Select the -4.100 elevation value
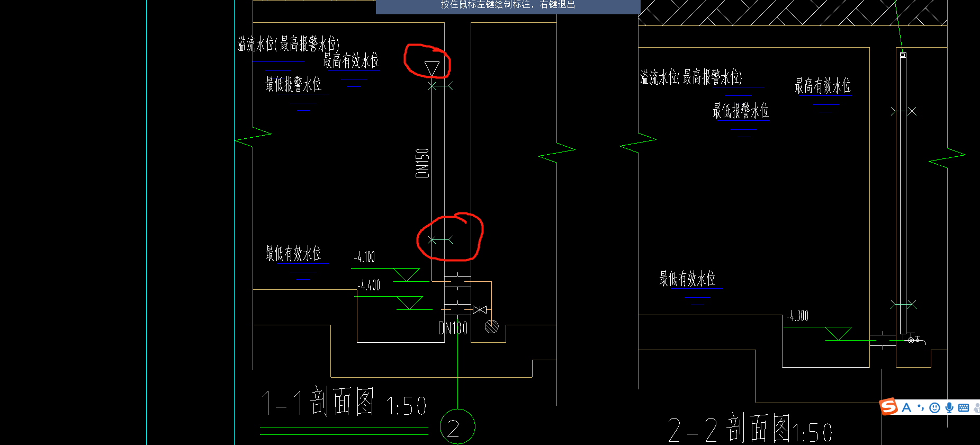 (x=364, y=257)
